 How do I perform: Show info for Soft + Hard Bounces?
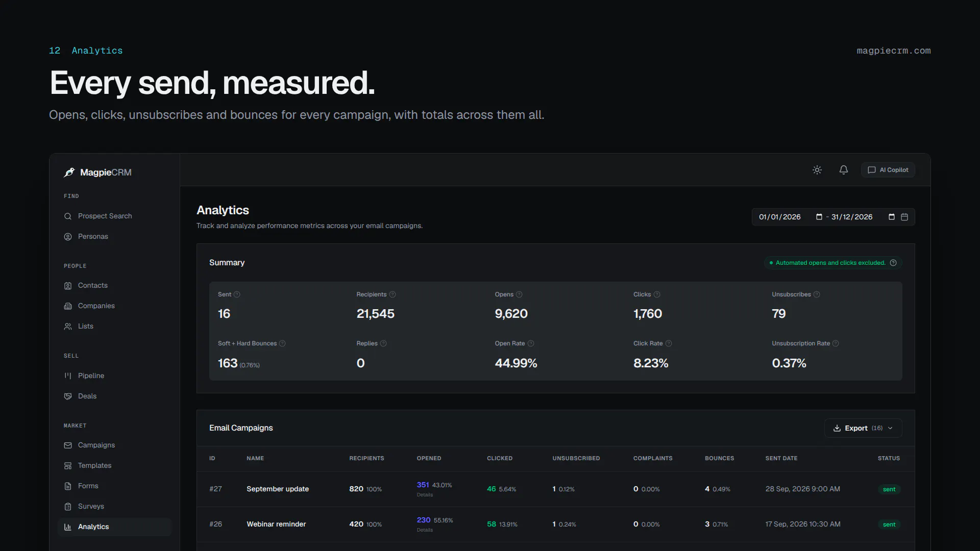tap(282, 343)
